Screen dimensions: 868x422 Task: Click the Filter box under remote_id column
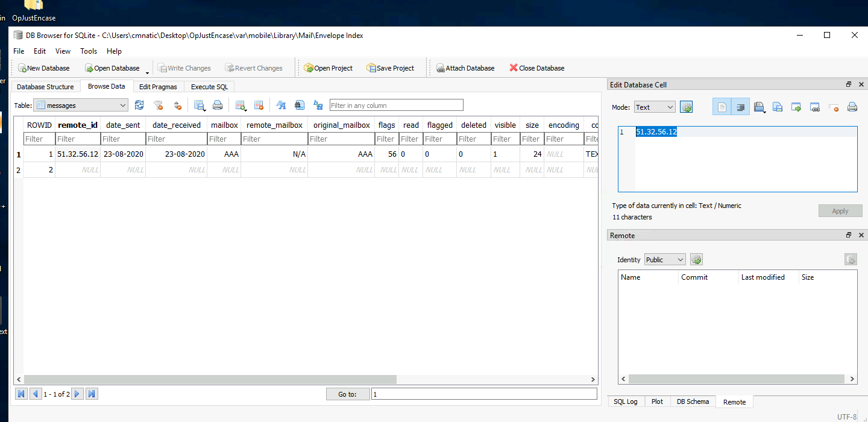77,139
